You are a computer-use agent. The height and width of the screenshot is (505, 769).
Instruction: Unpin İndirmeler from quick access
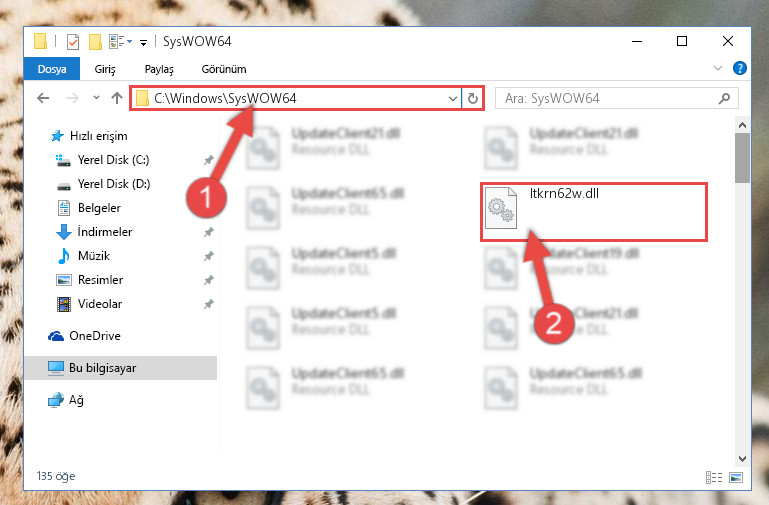tap(208, 232)
